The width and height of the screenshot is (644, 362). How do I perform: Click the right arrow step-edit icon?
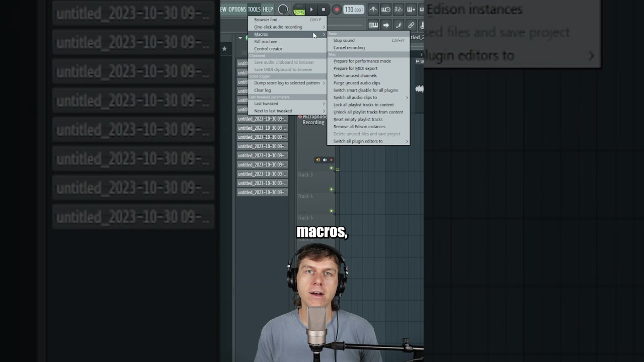tap(386, 25)
